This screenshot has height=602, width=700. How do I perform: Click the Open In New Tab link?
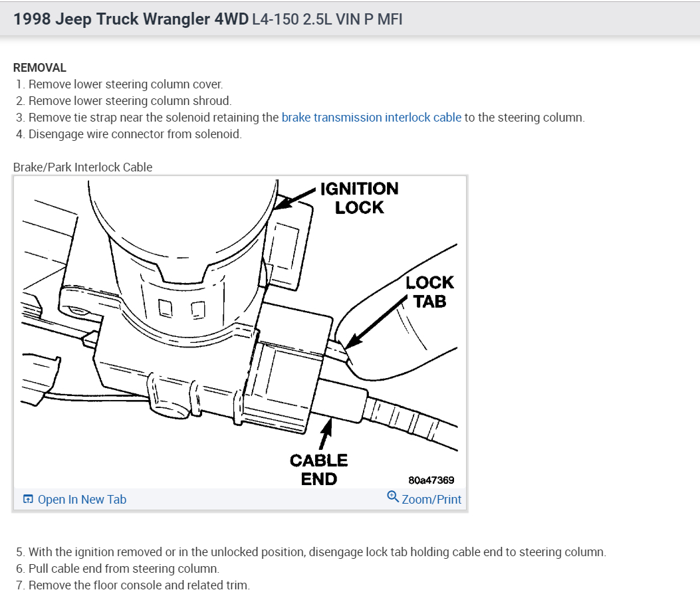point(82,500)
